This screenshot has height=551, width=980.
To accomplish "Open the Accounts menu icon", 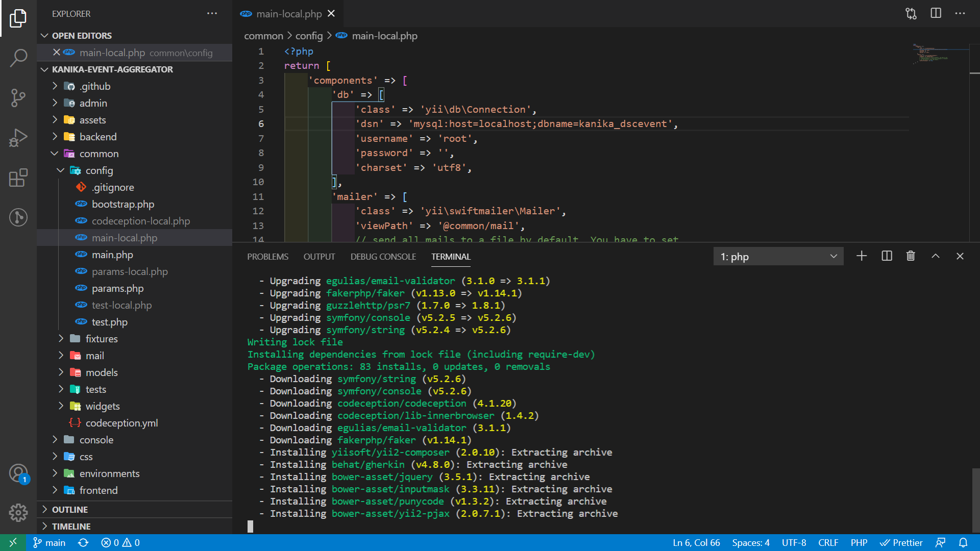I will [x=18, y=473].
